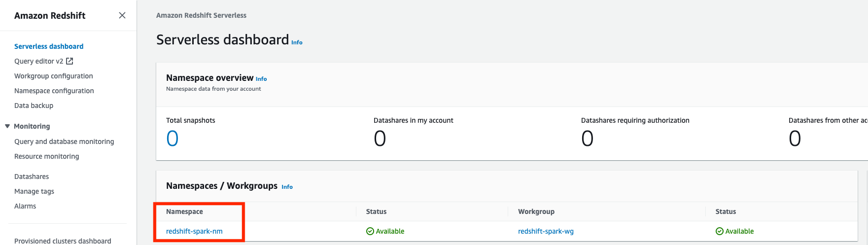Screen dimensions: 868x245
Task: Go to Namespace configuration
Action: click(x=54, y=91)
